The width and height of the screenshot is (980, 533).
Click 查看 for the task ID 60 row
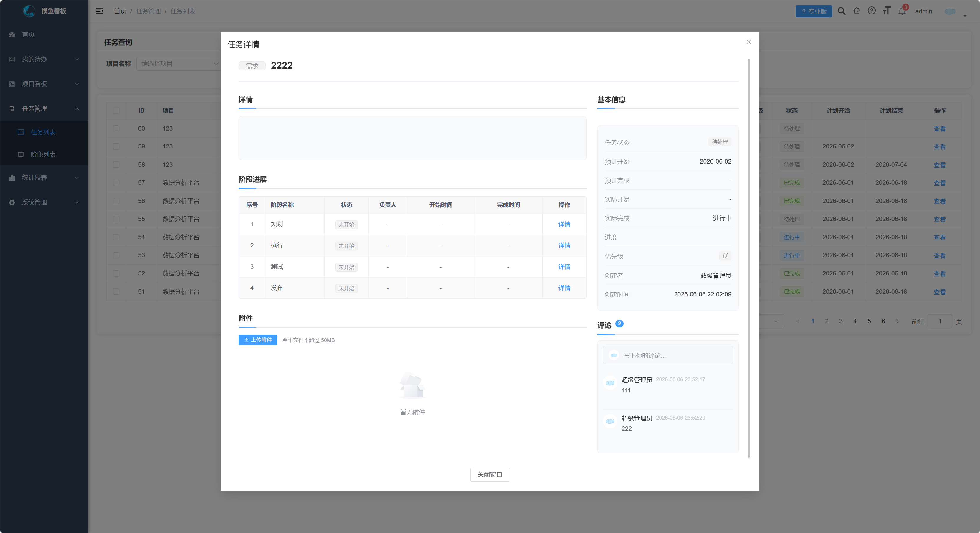(x=940, y=128)
